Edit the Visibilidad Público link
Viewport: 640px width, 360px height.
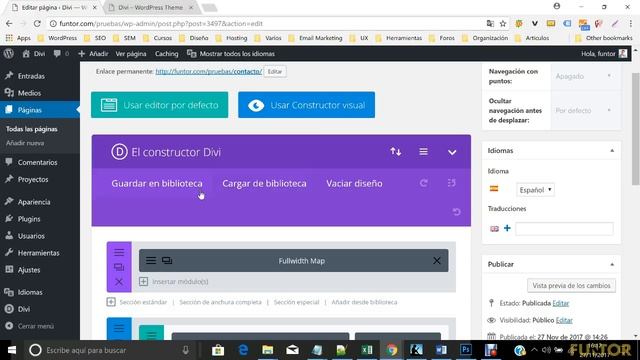click(564, 320)
